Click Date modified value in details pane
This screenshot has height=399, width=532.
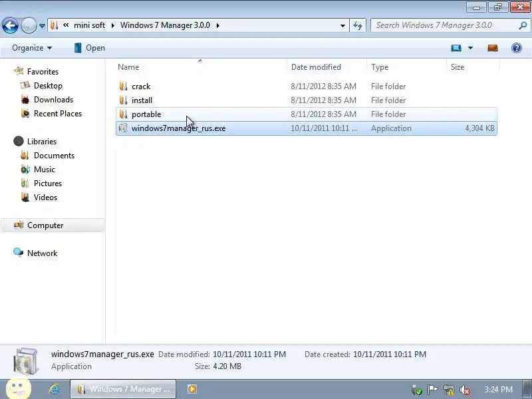point(249,354)
